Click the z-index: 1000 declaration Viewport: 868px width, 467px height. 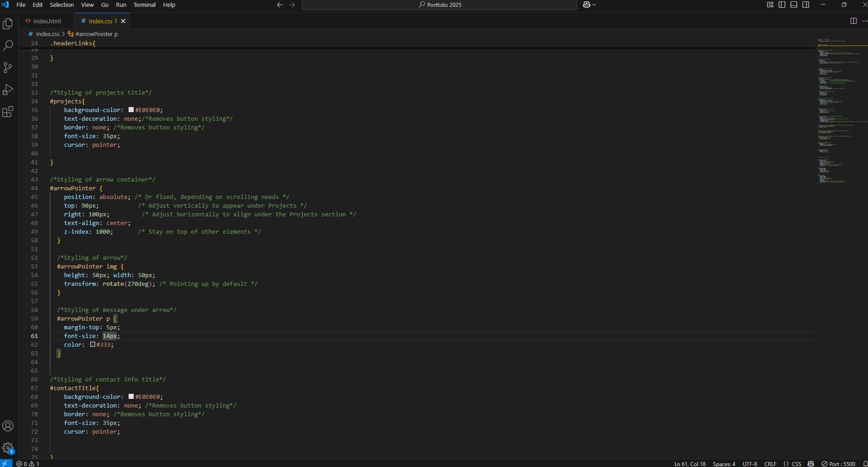click(x=88, y=231)
